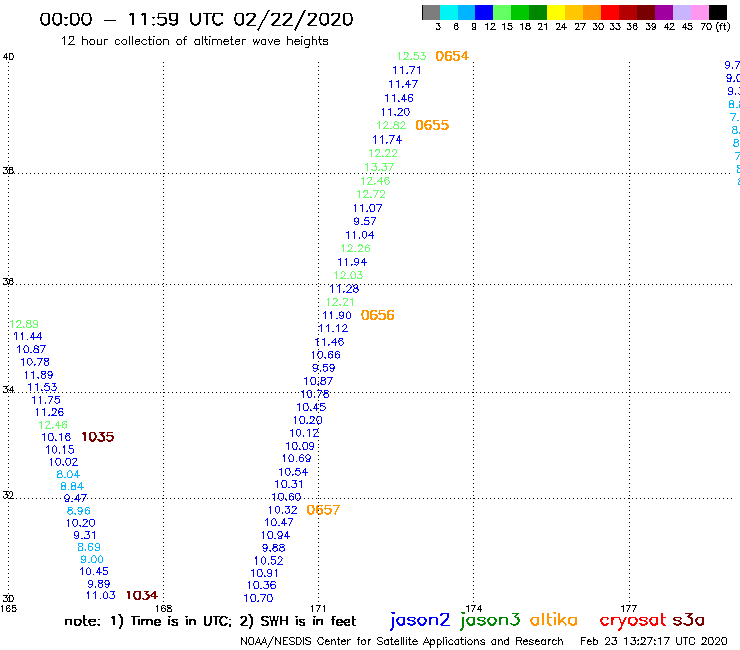The image size is (740, 650).
Task: Select the latitude axis label 40
Action: tap(8, 57)
